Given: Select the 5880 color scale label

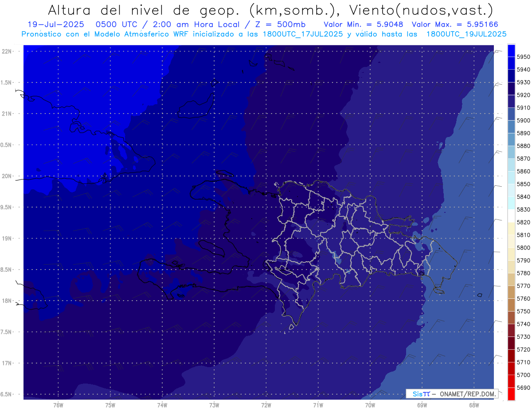Looking at the screenshot, I should click(524, 146).
